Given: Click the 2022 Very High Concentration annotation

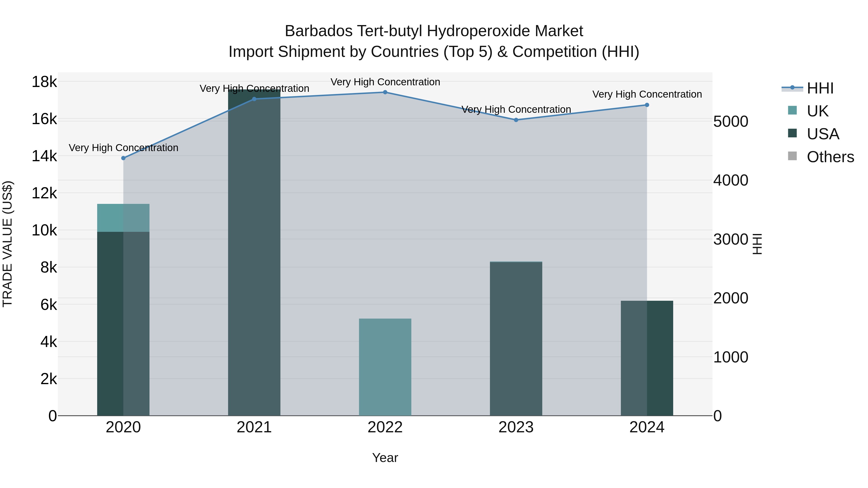Looking at the screenshot, I should point(386,82).
